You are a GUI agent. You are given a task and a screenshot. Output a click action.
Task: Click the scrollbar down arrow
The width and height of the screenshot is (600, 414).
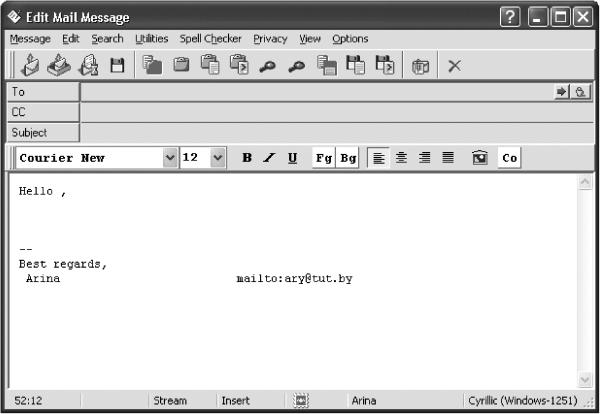pos(585,380)
